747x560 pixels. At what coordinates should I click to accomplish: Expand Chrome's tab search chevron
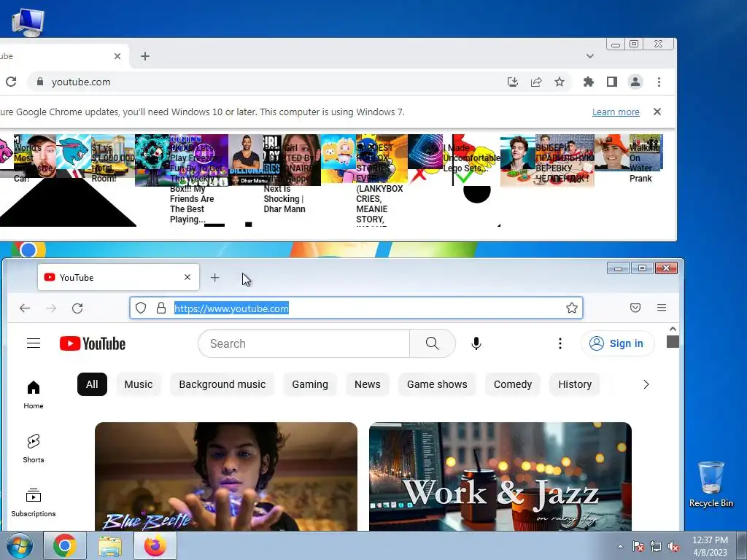tap(589, 56)
